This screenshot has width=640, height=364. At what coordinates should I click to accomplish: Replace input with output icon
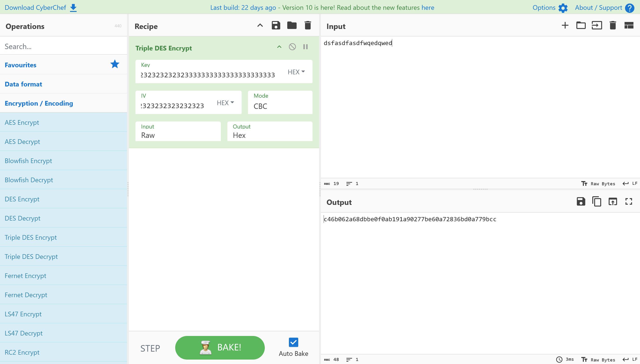[613, 201]
